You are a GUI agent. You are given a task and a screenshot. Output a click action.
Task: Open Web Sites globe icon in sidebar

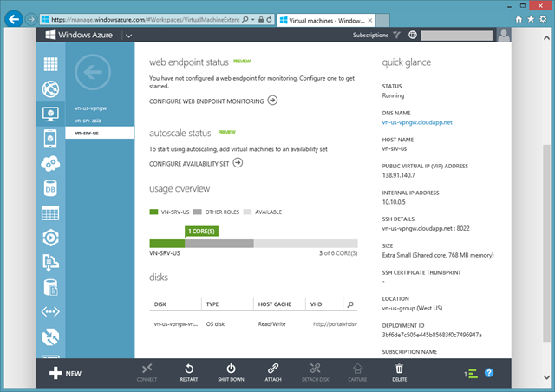pyautogui.click(x=50, y=88)
